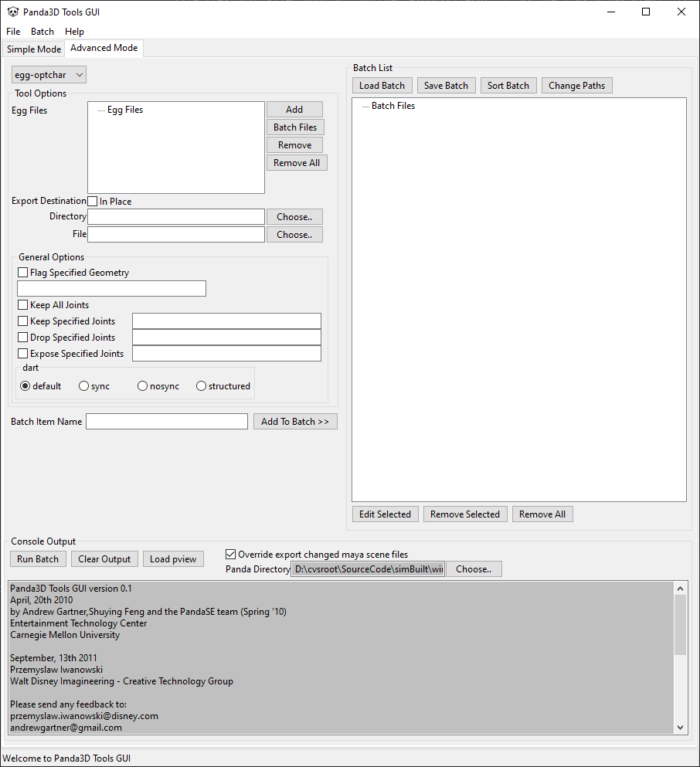Choose the nosync dart option
Image resolution: width=700 pixels, height=767 pixels.
pos(142,386)
